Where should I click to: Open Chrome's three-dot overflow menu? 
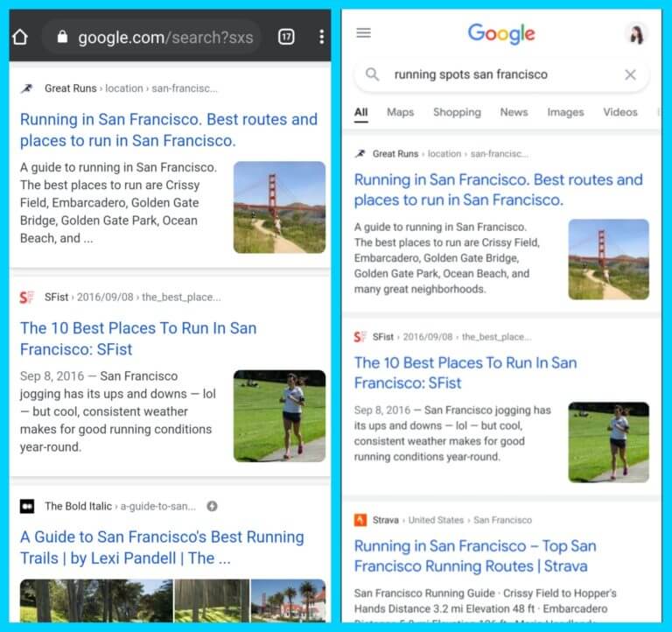[x=321, y=37]
